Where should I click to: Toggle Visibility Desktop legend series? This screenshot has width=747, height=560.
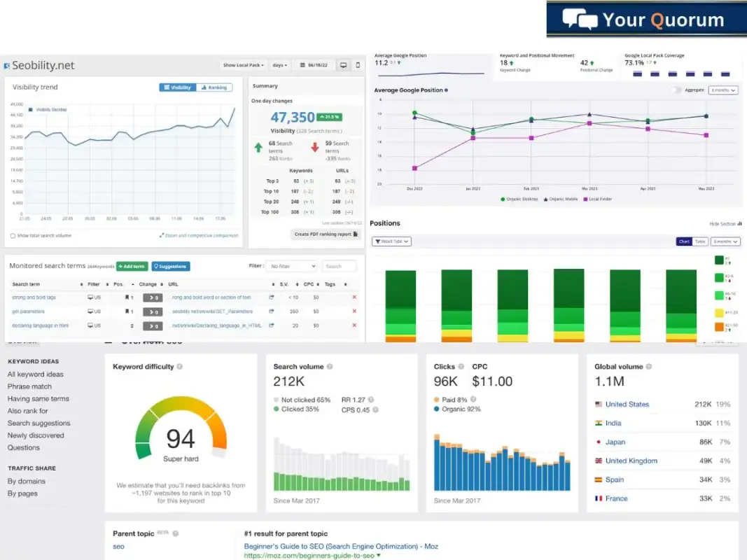pos(47,109)
